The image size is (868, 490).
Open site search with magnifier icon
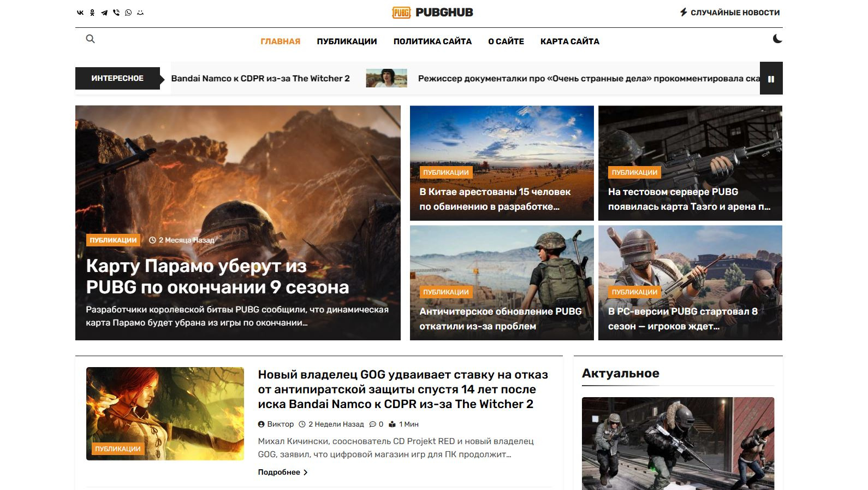91,39
